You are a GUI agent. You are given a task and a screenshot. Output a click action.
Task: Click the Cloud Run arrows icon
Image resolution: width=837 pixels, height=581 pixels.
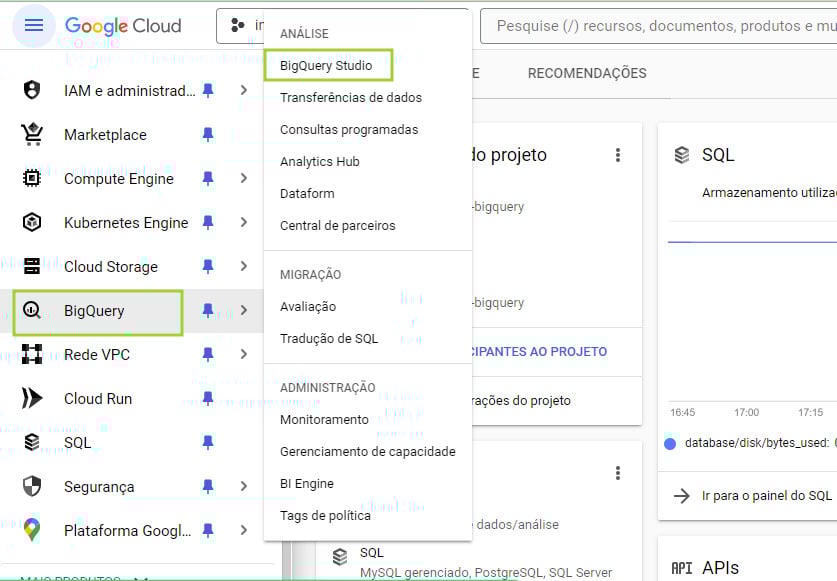click(x=32, y=398)
